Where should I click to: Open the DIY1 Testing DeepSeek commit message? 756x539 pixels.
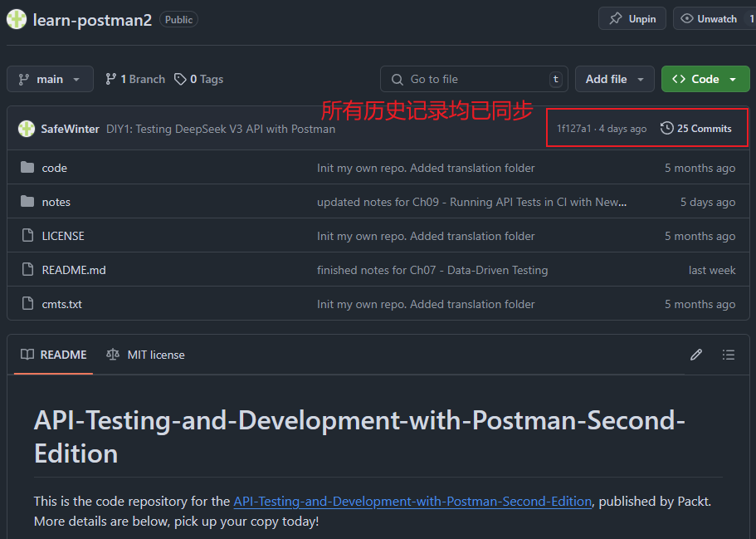point(221,129)
